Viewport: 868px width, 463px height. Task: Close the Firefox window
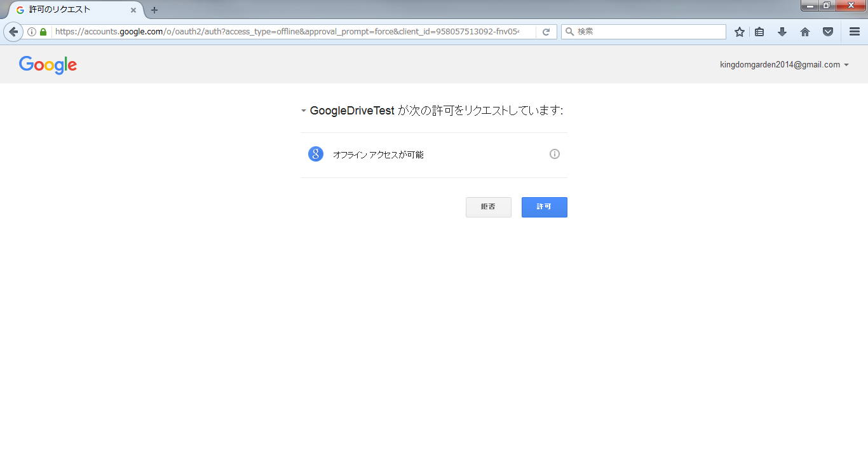[851, 6]
